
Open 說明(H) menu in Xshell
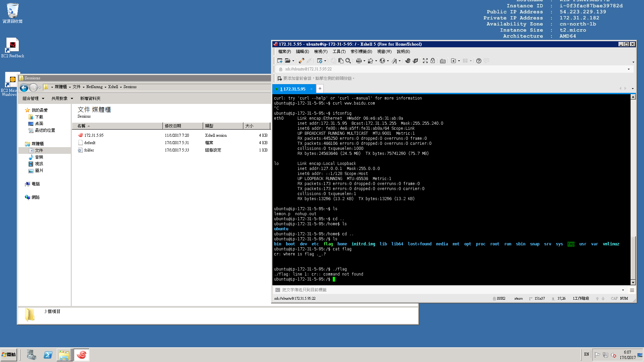pyautogui.click(x=403, y=52)
